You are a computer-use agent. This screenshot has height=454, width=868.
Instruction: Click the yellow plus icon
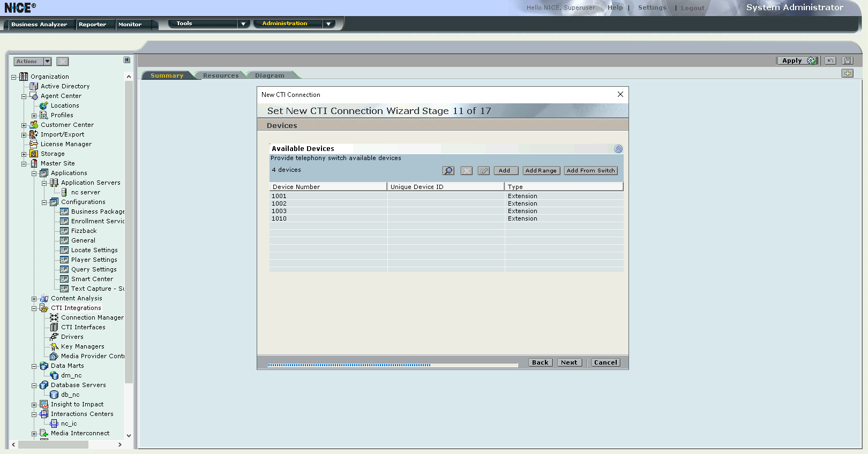point(847,73)
